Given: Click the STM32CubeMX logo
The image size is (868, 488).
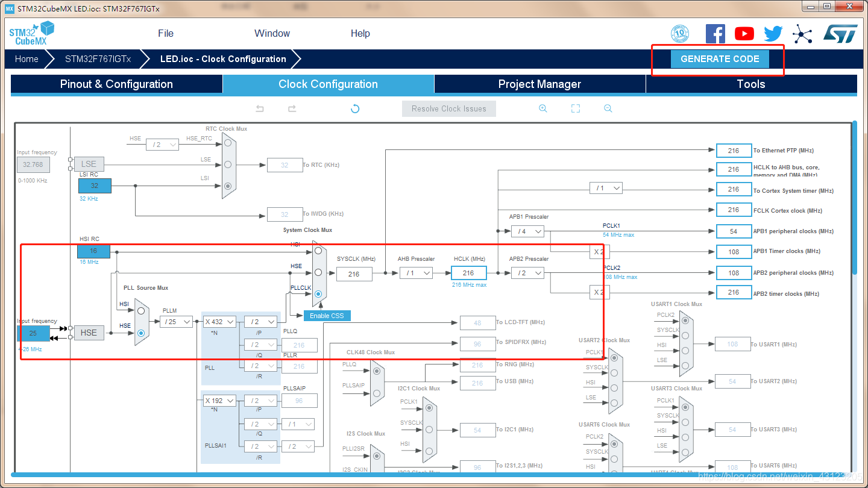Looking at the screenshot, I should coord(31,34).
